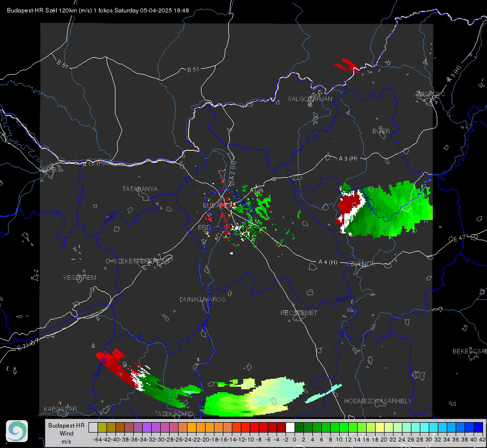The width and height of the screenshot is (487, 448).
Task: Click the radar title text Budapest-HR Szél 120km
Action: [42, 10]
